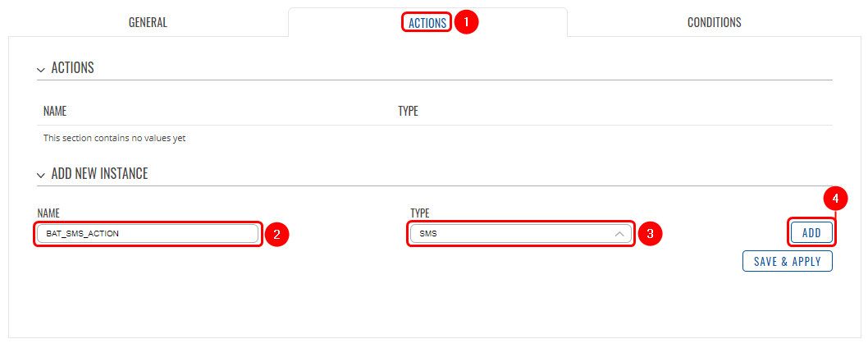Viewport: 868px width, 348px height.
Task: Click the Type column header in Actions table
Action: pyautogui.click(x=408, y=111)
